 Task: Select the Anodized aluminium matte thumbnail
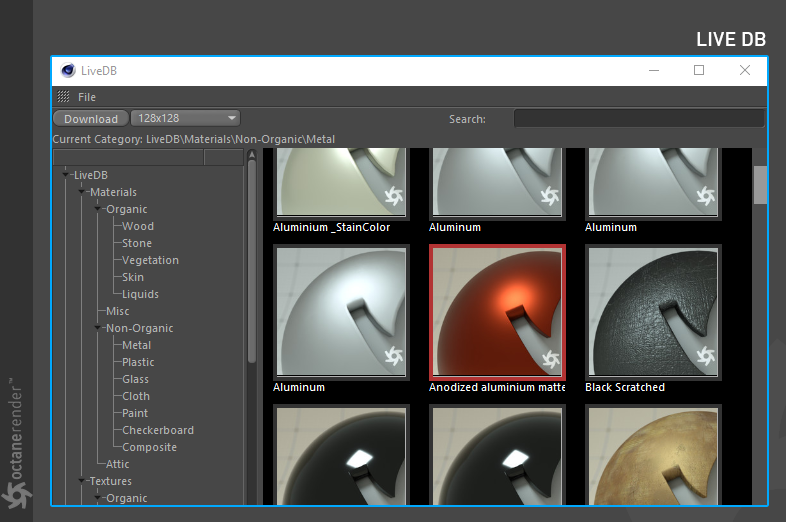click(x=497, y=312)
